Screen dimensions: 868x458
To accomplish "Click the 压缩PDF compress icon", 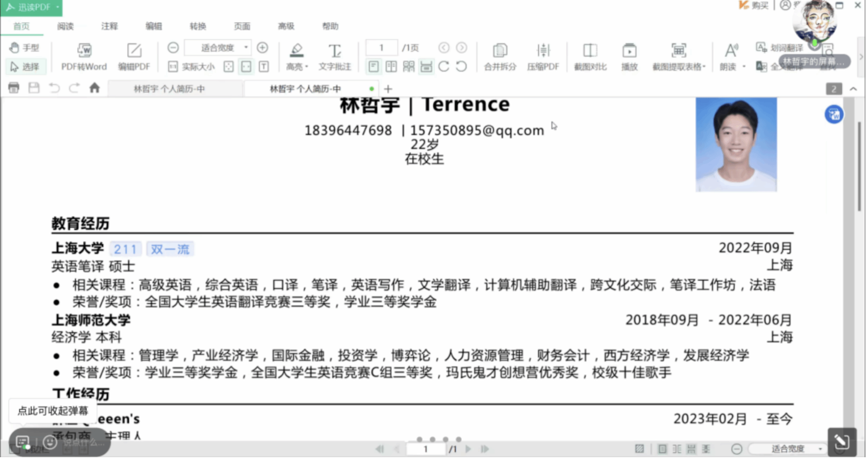I will point(543,51).
